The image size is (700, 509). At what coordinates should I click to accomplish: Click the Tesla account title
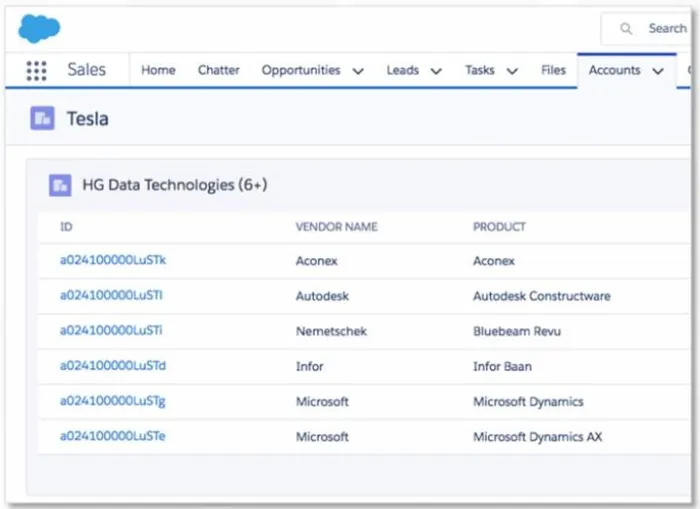point(88,119)
